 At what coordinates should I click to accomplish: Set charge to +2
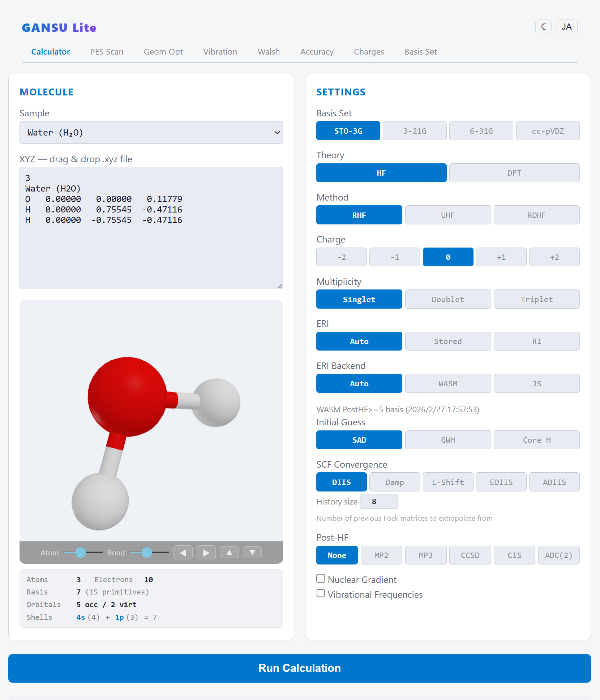pyautogui.click(x=554, y=257)
